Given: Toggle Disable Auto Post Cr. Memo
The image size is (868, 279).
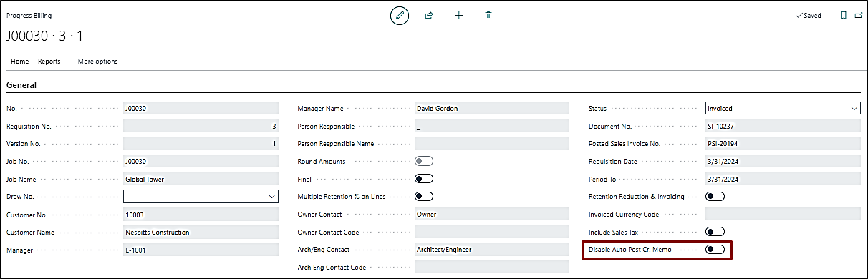Looking at the screenshot, I should click(x=715, y=249).
